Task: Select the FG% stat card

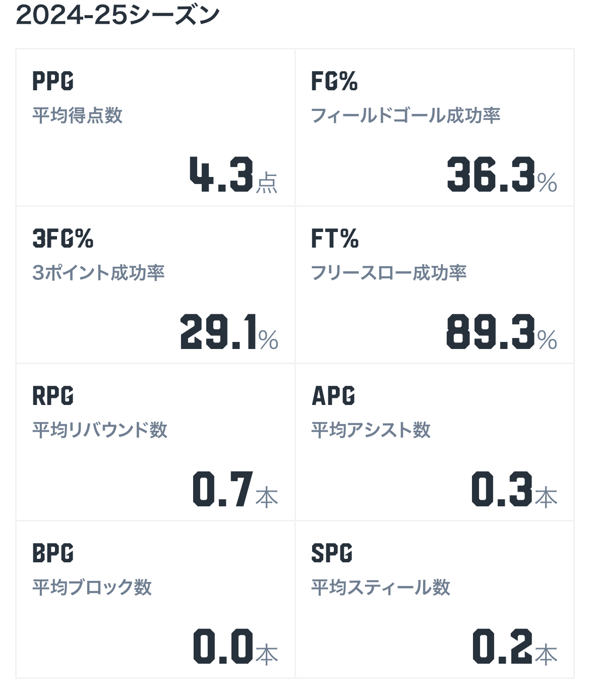Action: (435, 128)
